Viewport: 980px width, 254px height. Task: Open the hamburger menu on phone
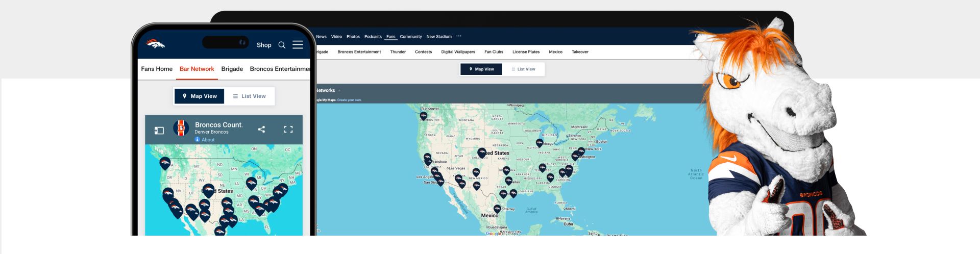(298, 45)
